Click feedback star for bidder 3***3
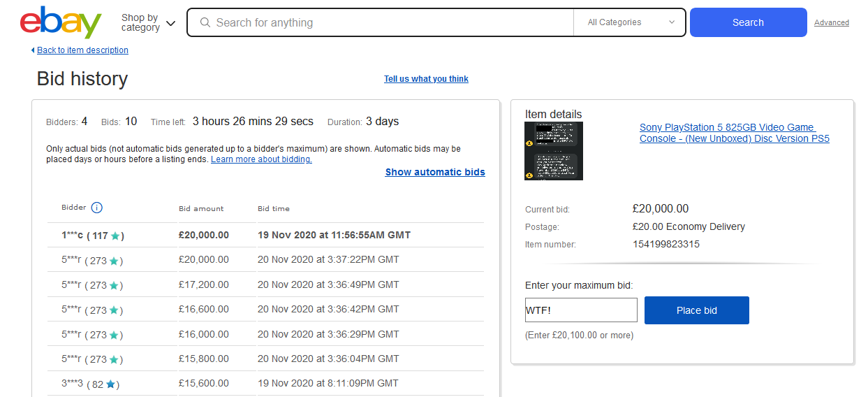868x397 pixels. [x=110, y=384]
